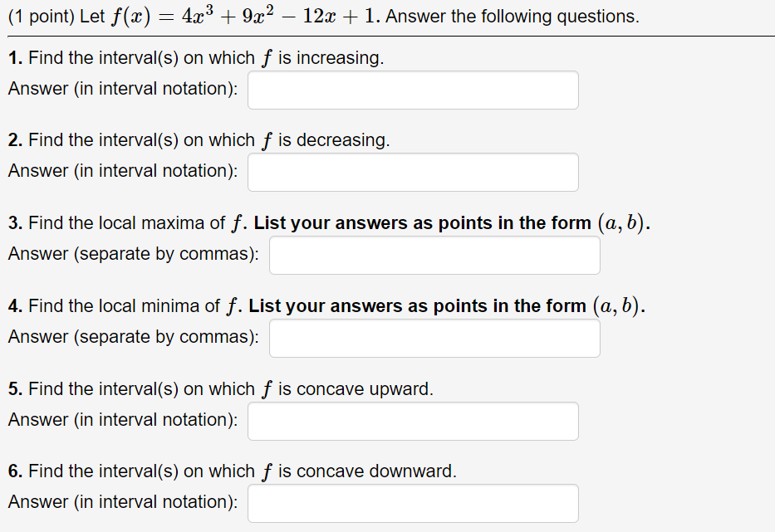Click the local maxima answer field

[434, 255]
